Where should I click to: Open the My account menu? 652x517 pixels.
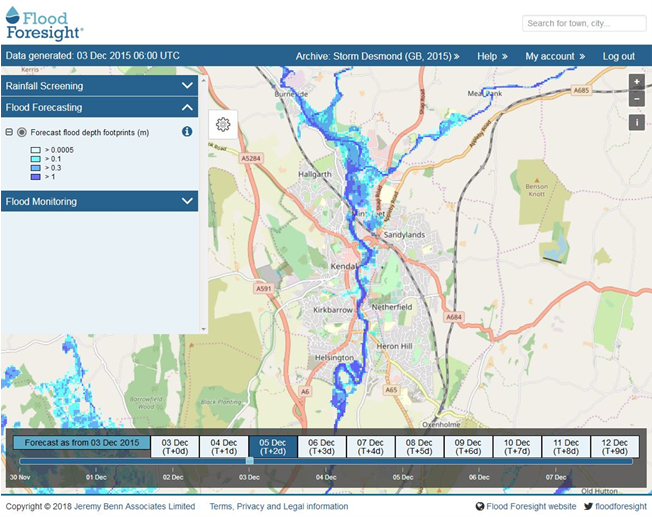point(555,56)
